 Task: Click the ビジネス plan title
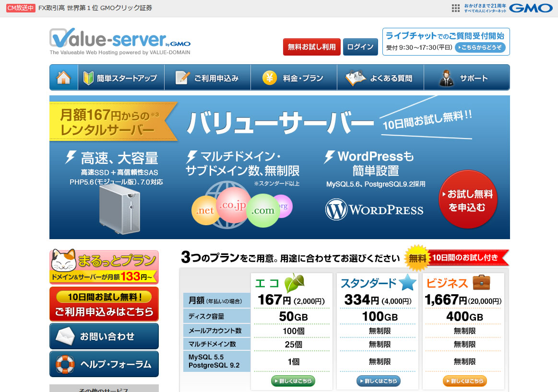click(x=447, y=283)
